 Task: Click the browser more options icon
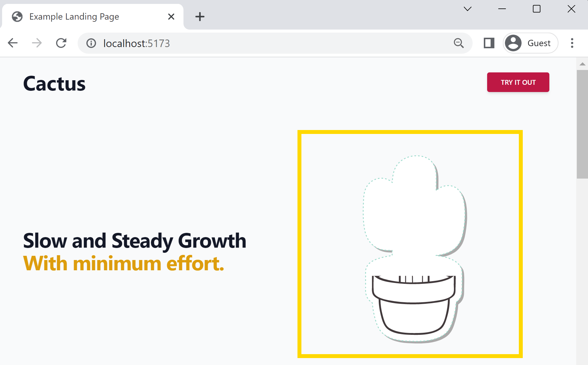click(x=573, y=43)
